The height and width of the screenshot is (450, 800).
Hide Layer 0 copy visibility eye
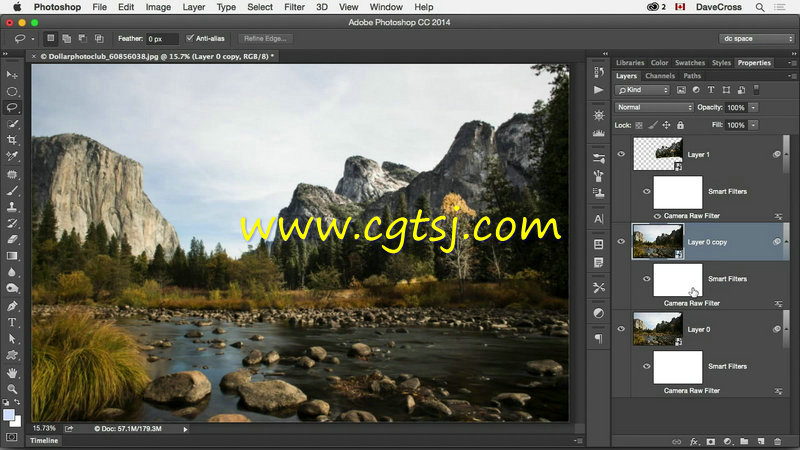(621, 242)
